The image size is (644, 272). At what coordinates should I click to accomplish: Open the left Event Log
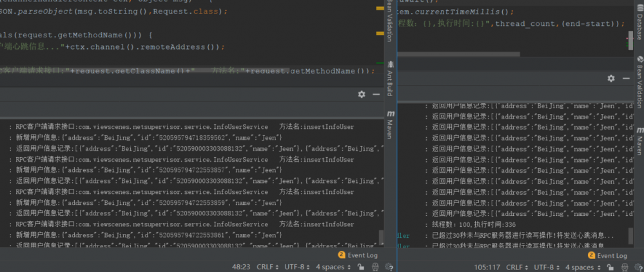click(x=360, y=255)
